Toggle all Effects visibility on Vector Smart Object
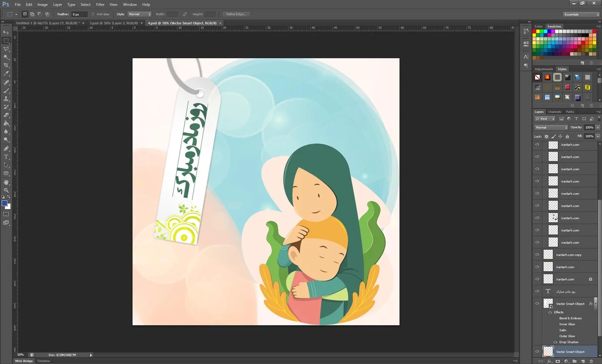This screenshot has width=602, height=364. pos(550,312)
